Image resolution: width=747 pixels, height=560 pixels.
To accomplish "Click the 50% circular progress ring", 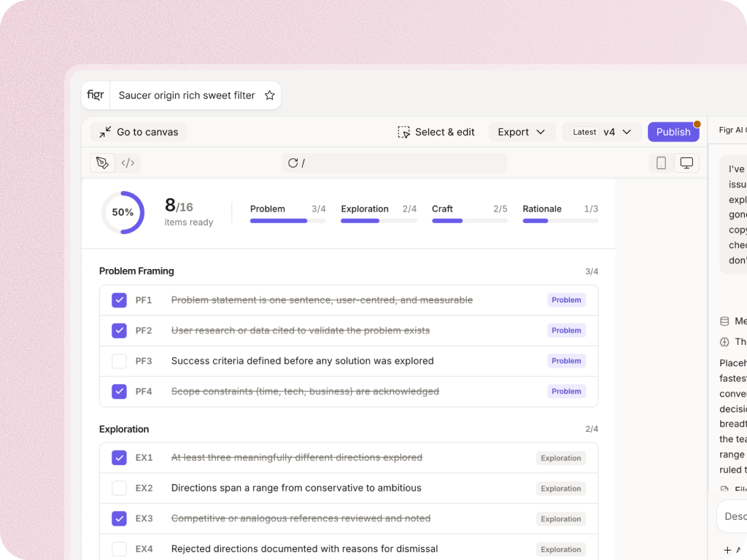I will pyautogui.click(x=123, y=212).
